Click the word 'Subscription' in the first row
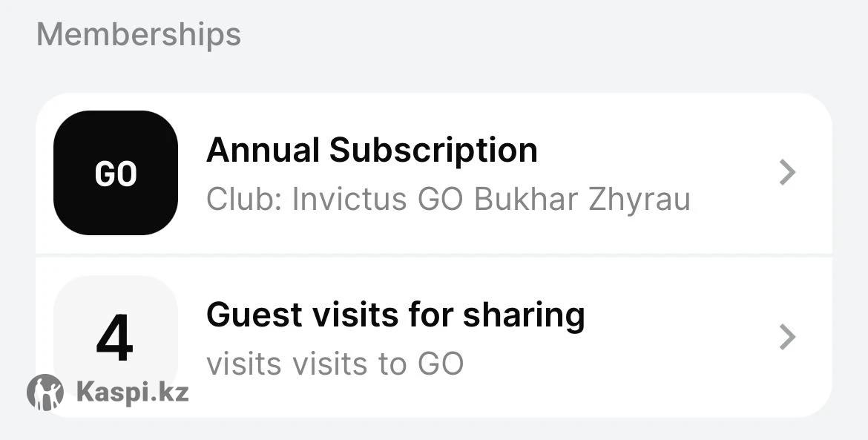The height and width of the screenshot is (440, 868). (x=433, y=151)
